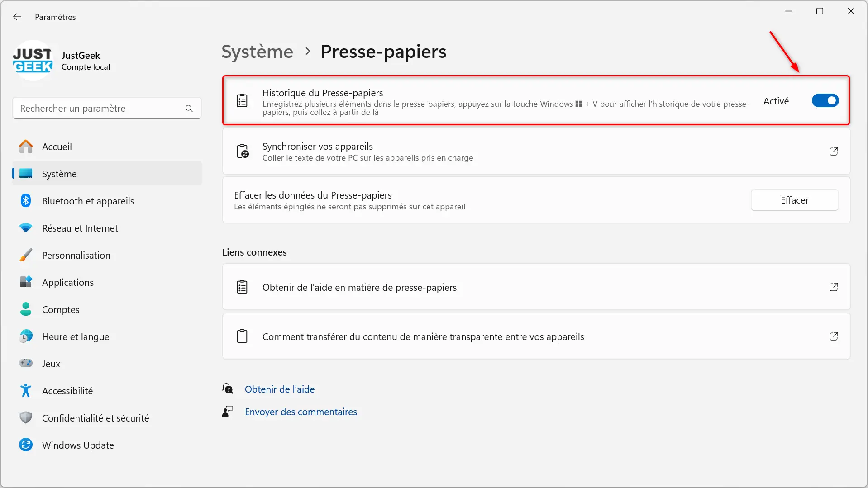Screen dimensions: 868x488
Task: Click the search magnifier icon
Action: coord(189,109)
